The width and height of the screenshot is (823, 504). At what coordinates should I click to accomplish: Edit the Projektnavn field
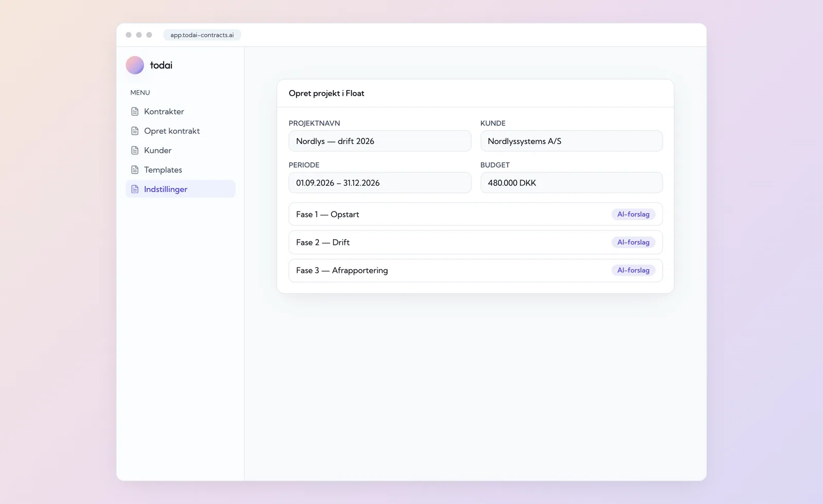point(380,141)
